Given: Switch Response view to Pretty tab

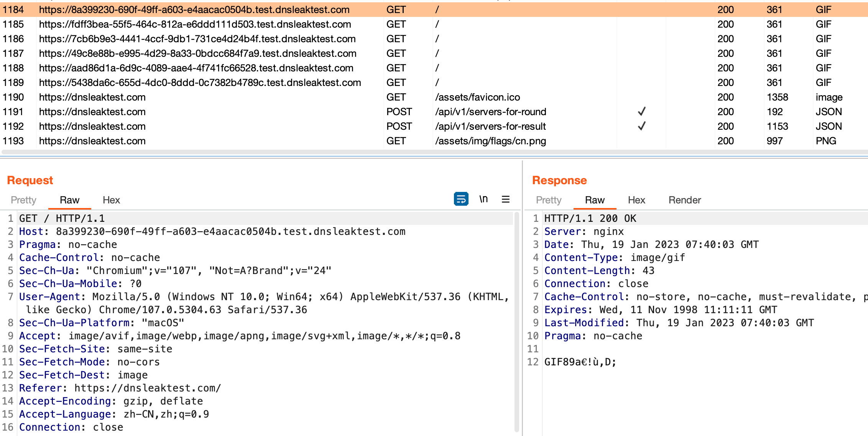Looking at the screenshot, I should [548, 200].
